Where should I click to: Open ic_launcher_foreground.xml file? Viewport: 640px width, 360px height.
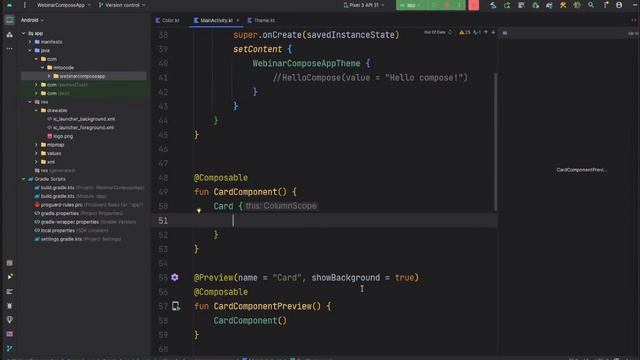pos(81,127)
